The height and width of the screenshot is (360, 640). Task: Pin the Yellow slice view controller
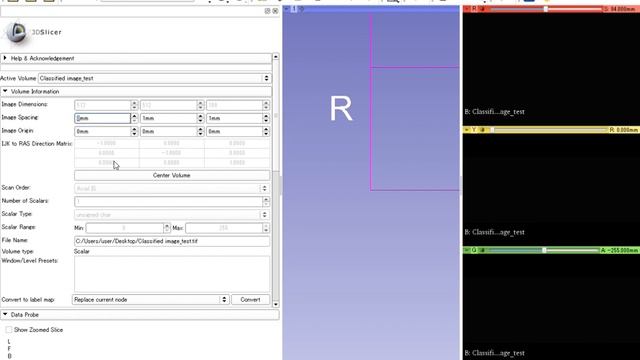[467, 130]
